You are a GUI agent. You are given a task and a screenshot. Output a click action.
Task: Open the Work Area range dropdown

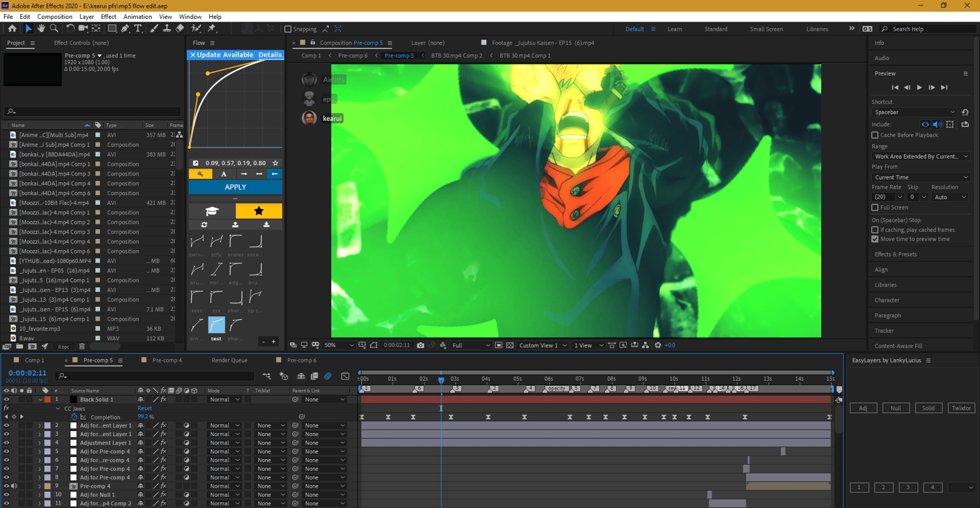point(921,157)
